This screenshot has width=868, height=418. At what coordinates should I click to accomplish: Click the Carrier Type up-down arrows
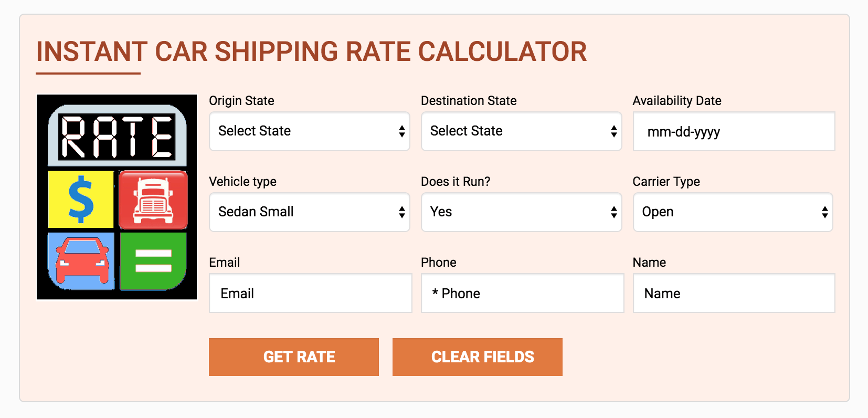tap(825, 212)
